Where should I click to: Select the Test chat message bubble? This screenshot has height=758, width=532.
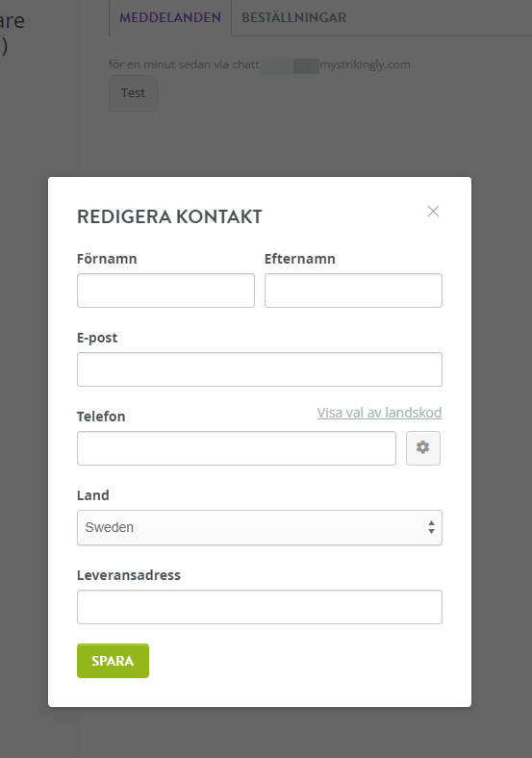[133, 92]
